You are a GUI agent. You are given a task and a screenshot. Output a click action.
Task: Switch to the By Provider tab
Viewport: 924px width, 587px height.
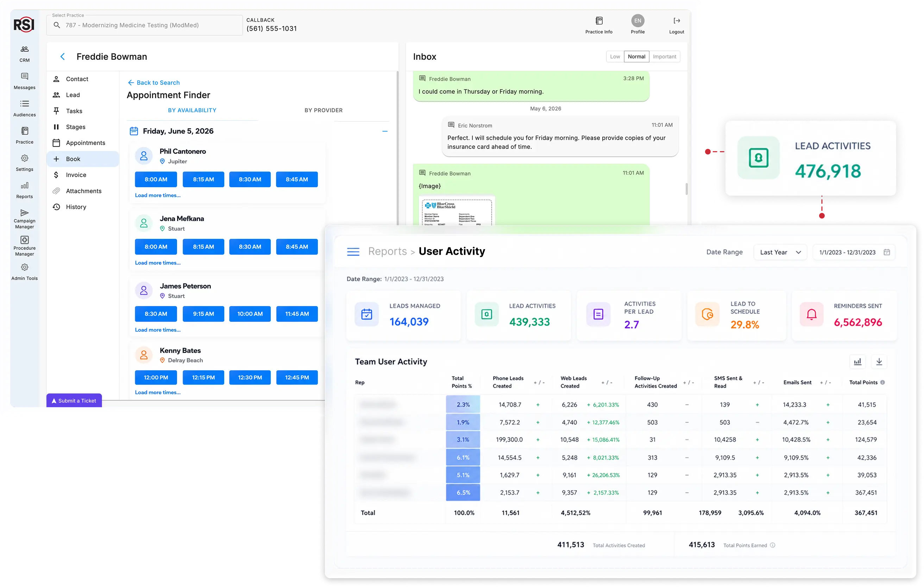[323, 111]
